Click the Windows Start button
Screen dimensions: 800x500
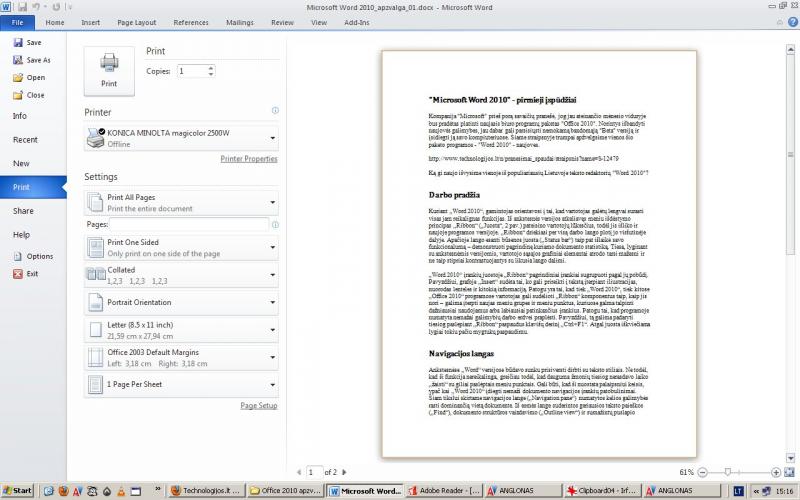(17, 491)
